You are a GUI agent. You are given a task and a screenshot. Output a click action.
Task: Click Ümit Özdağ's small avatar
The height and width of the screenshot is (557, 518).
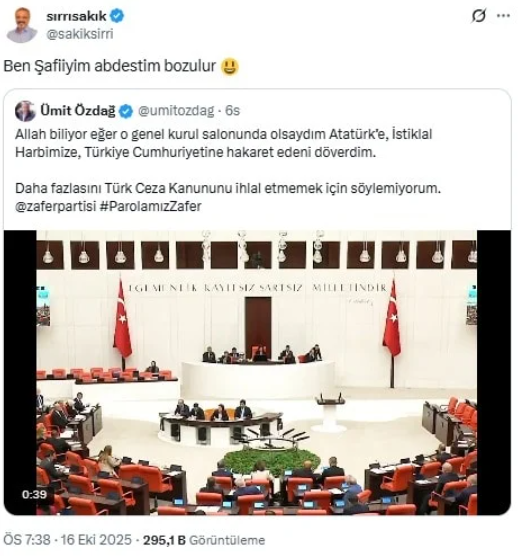point(25,111)
